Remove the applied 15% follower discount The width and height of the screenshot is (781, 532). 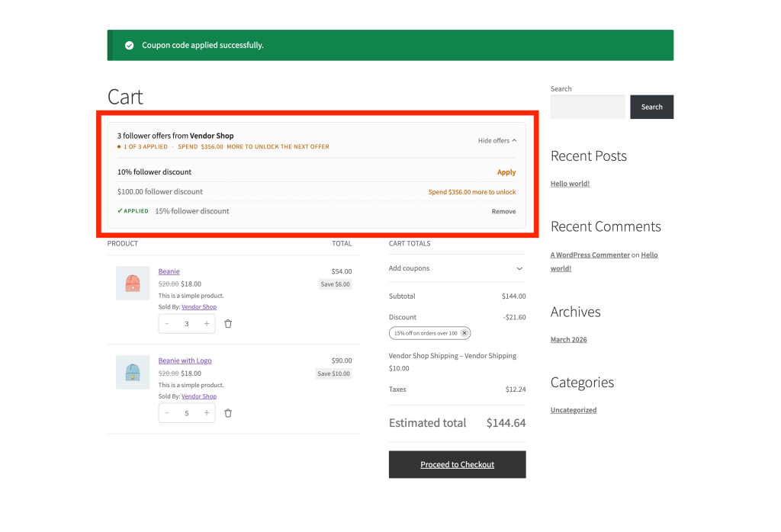503,212
